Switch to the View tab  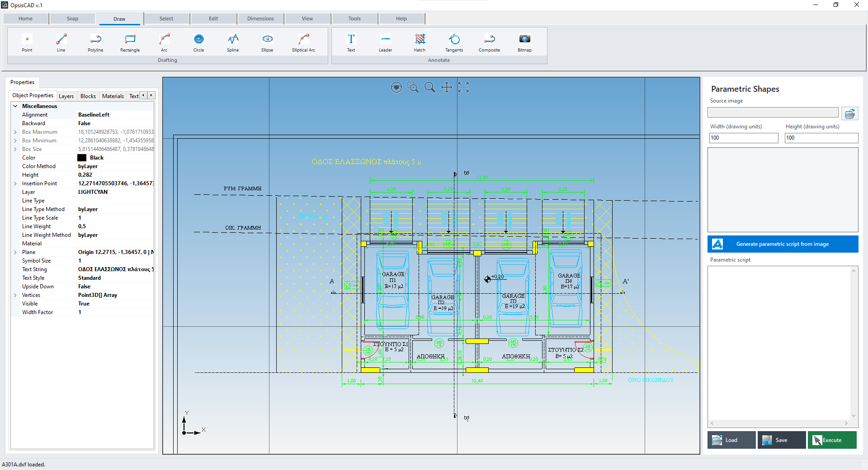point(307,19)
